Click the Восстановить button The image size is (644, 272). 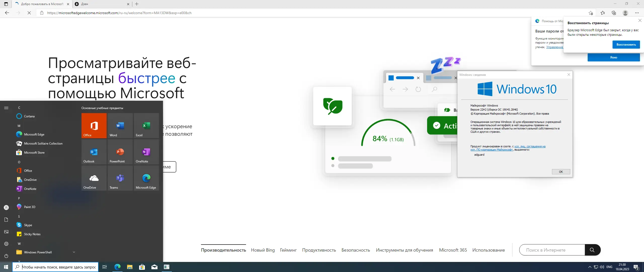click(x=626, y=45)
